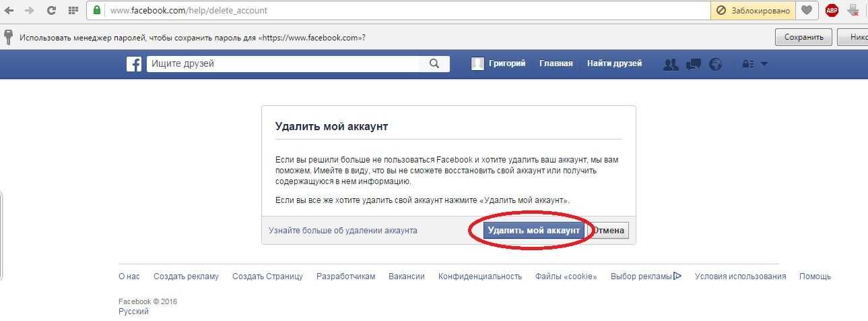Click the password manager key icon
This screenshot has width=868, height=321.
point(8,37)
